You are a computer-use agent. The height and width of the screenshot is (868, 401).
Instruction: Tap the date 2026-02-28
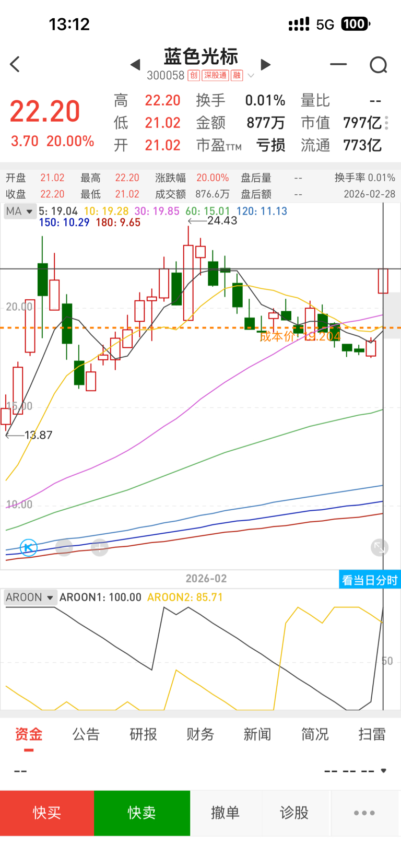[x=369, y=194]
